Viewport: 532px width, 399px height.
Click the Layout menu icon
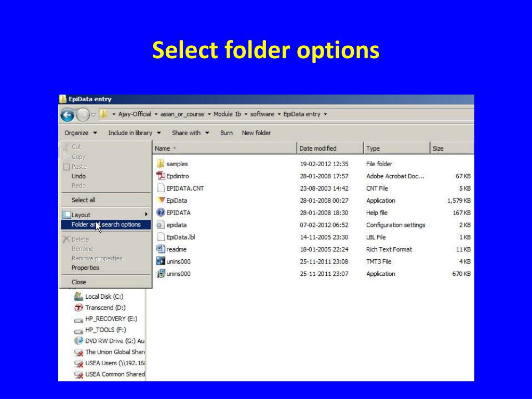click(x=66, y=215)
